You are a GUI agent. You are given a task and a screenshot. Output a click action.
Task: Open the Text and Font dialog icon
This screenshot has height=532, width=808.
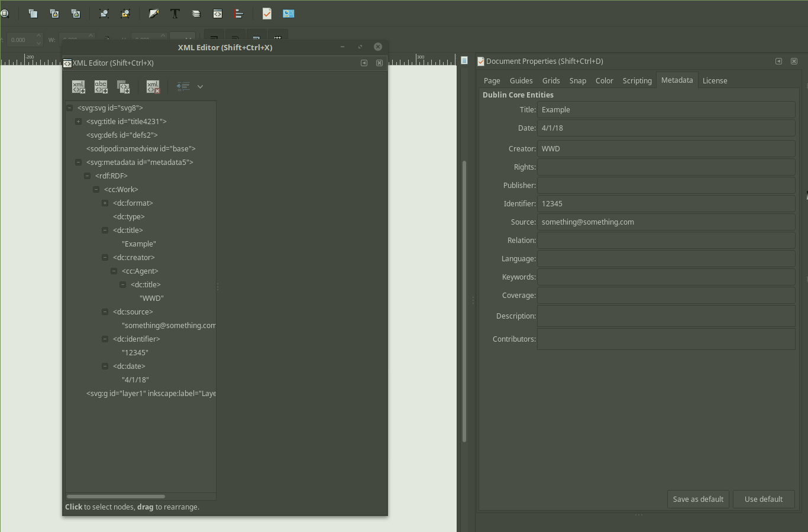(175, 13)
